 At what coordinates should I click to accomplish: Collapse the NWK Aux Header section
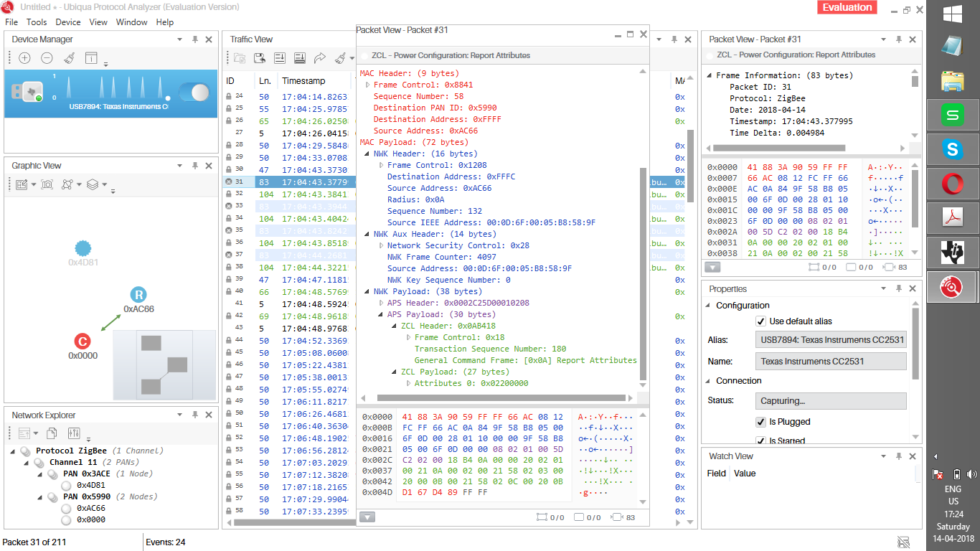(367, 234)
